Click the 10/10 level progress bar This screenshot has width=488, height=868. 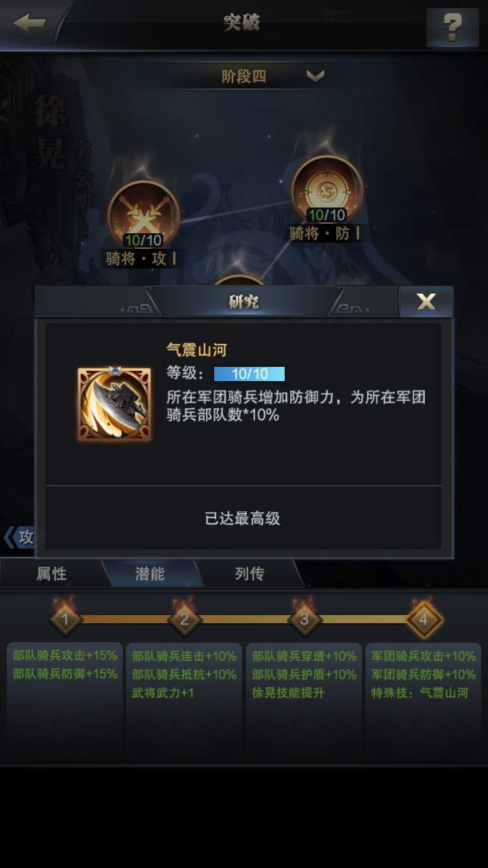[249, 374]
